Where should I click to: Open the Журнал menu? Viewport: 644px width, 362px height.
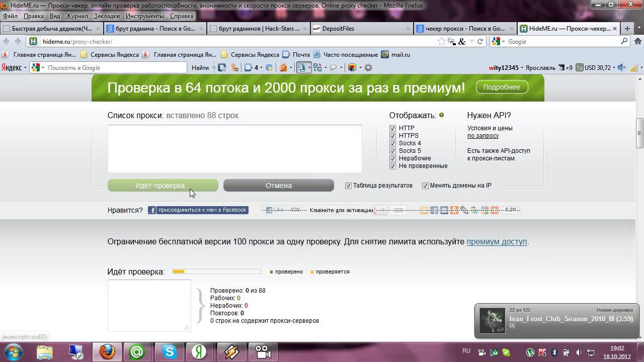[77, 16]
